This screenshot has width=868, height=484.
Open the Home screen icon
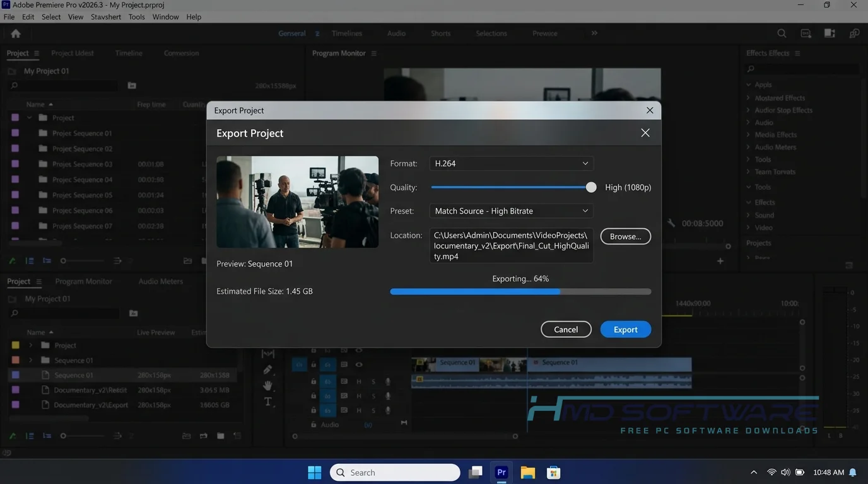click(16, 33)
